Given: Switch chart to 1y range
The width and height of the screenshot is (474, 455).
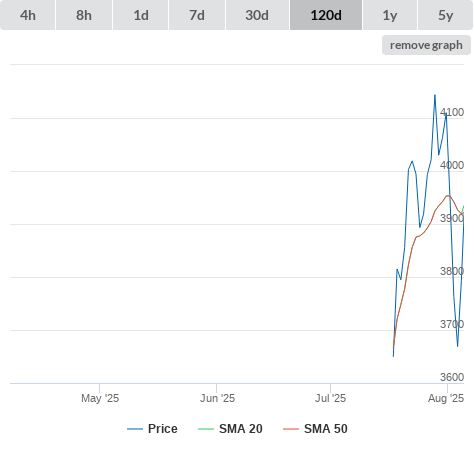Looking at the screenshot, I should (390, 15).
